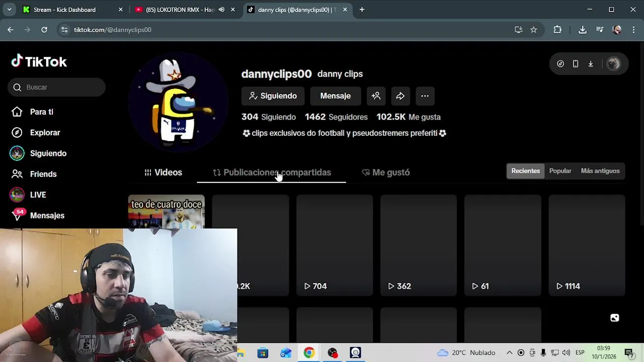Click the dannyclips00 profile picture
The image size is (644, 362).
click(178, 102)
